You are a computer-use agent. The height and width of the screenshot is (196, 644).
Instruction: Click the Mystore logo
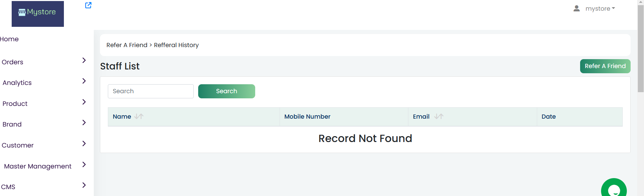38,14
